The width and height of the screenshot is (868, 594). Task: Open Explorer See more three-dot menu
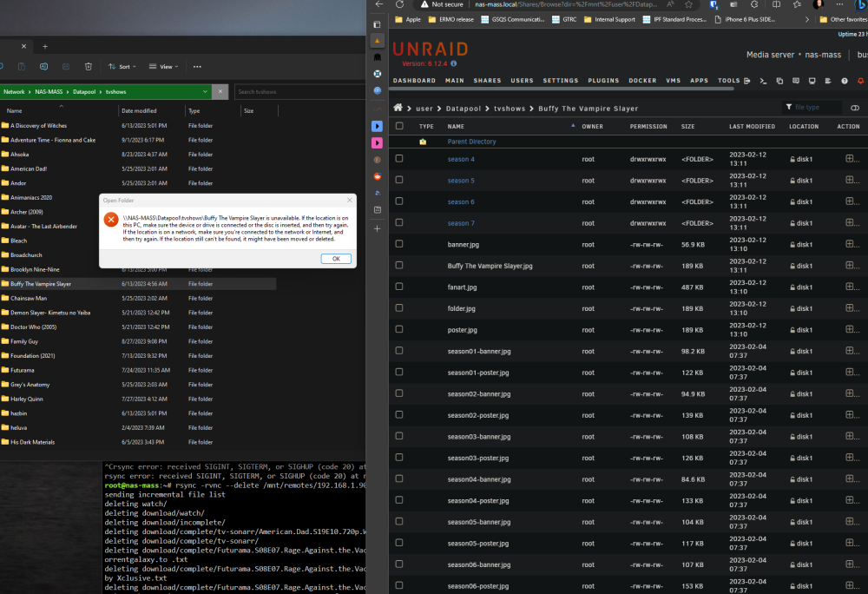(x=197, y=66)
